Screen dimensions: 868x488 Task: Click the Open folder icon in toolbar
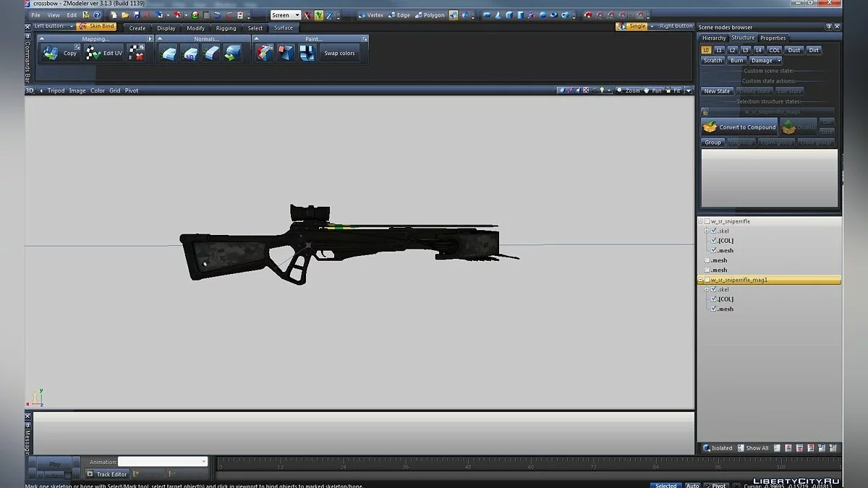(125, 15)
